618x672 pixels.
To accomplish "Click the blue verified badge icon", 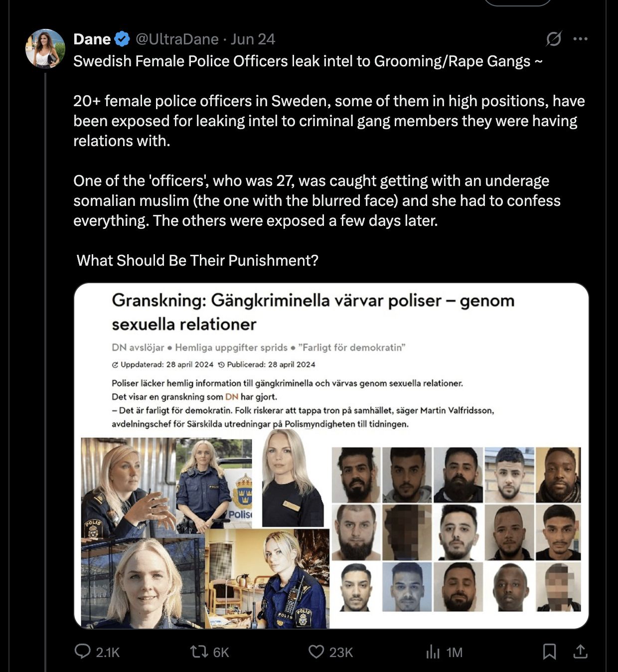I will pos(122,39).
